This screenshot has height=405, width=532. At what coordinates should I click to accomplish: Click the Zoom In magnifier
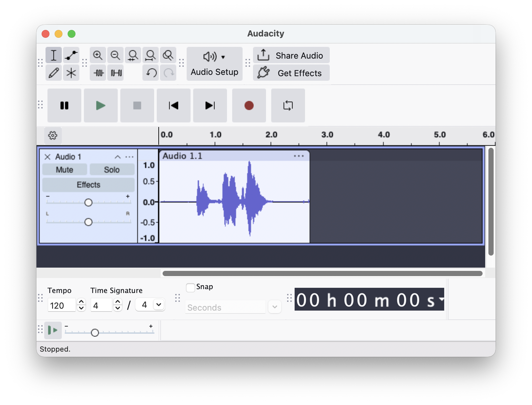click(x=98, y=55)
